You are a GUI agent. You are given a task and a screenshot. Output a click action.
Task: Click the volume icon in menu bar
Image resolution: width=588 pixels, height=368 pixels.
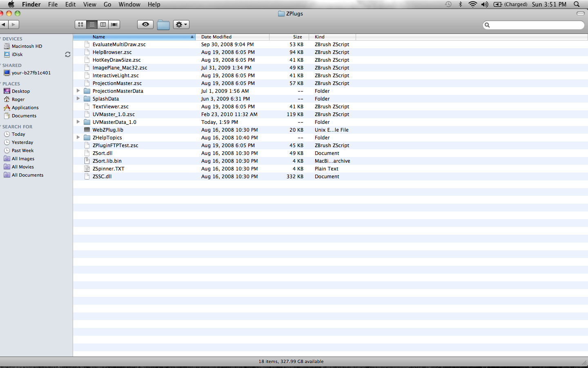pos(485,4)
